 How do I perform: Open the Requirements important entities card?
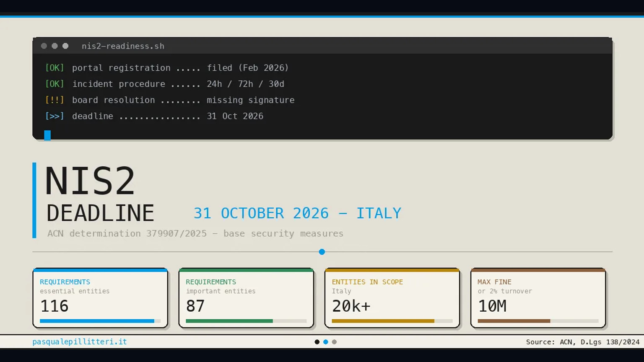tap(246, 298)
